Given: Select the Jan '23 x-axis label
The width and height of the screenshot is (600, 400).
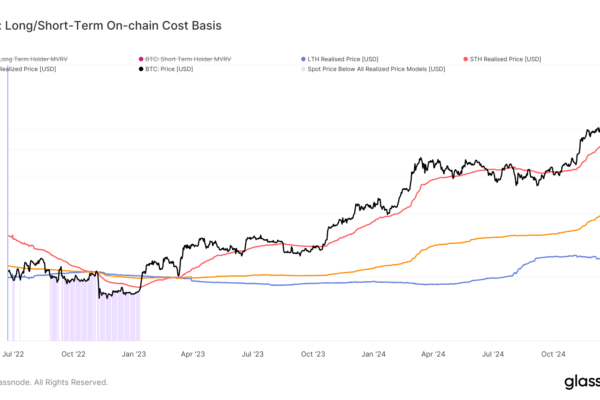Looking at the screenshot, I should click(133, 353).
